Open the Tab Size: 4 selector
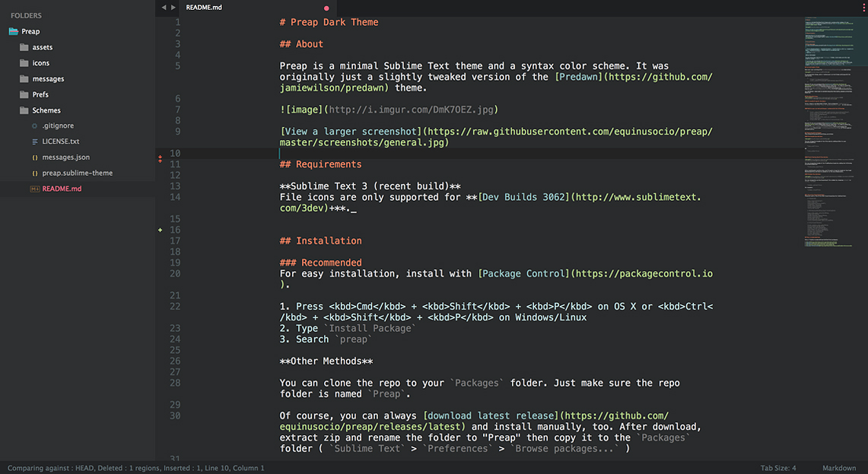868x474 pixels. point(777,469)
